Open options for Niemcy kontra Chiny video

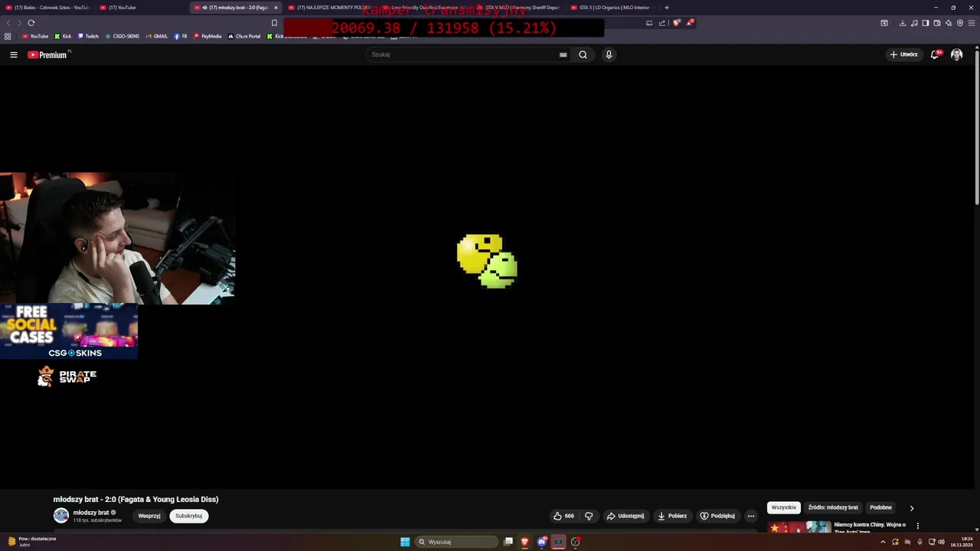[917, 526]
